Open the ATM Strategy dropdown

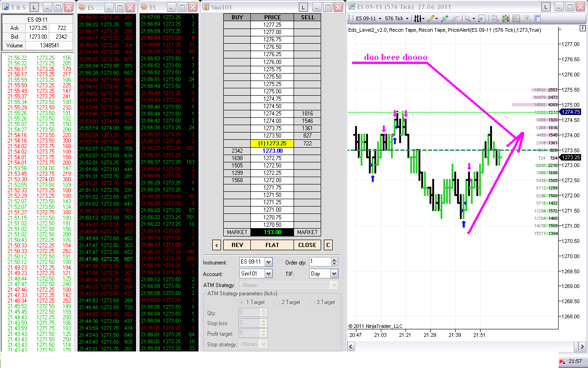288,285
